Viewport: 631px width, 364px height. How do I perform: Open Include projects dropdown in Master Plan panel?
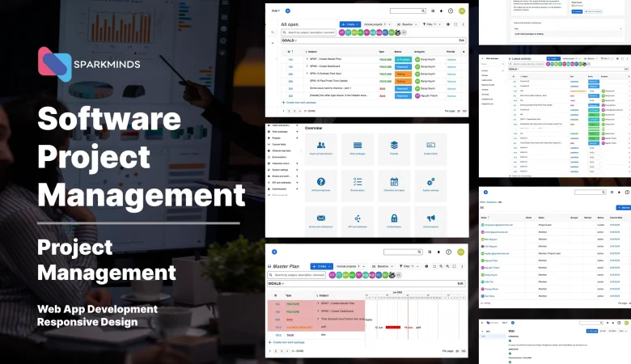point(351,266)
